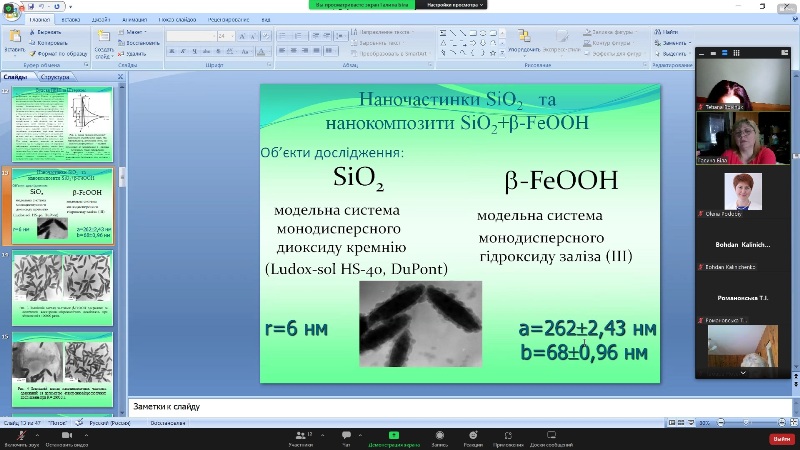Click Zoom Reactions (Реакции) icon

(473, 438)
